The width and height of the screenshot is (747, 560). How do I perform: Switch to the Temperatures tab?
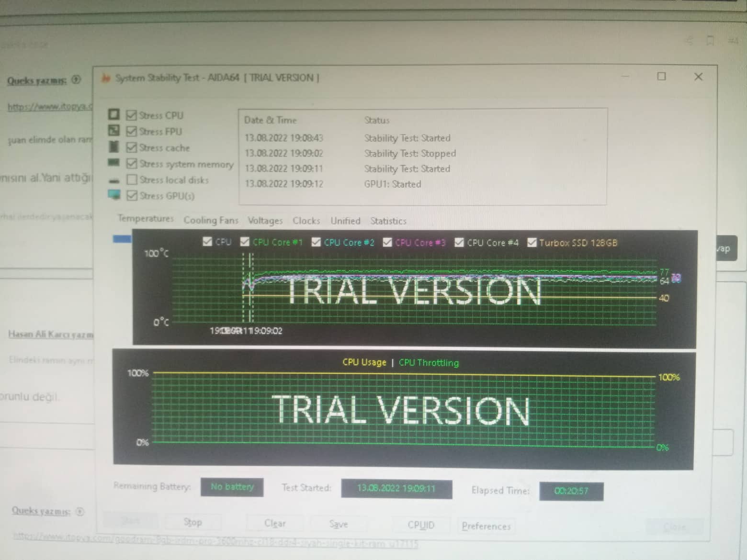(x=146, y=219)
